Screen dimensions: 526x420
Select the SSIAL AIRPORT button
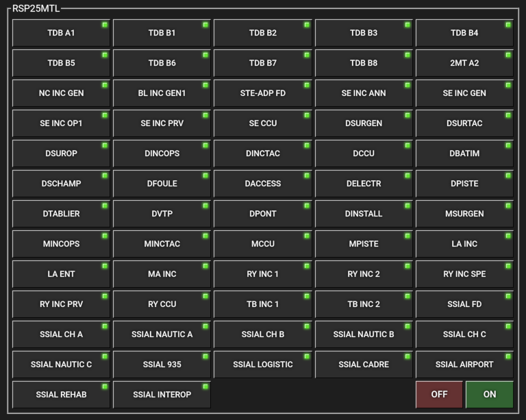point(464,365)
